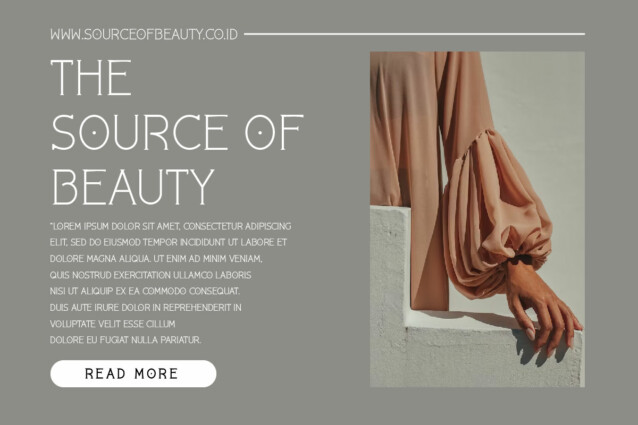Screen dimensions: 638x425
Task: Click the READ MORE button
Action: [x=133, y=373]
